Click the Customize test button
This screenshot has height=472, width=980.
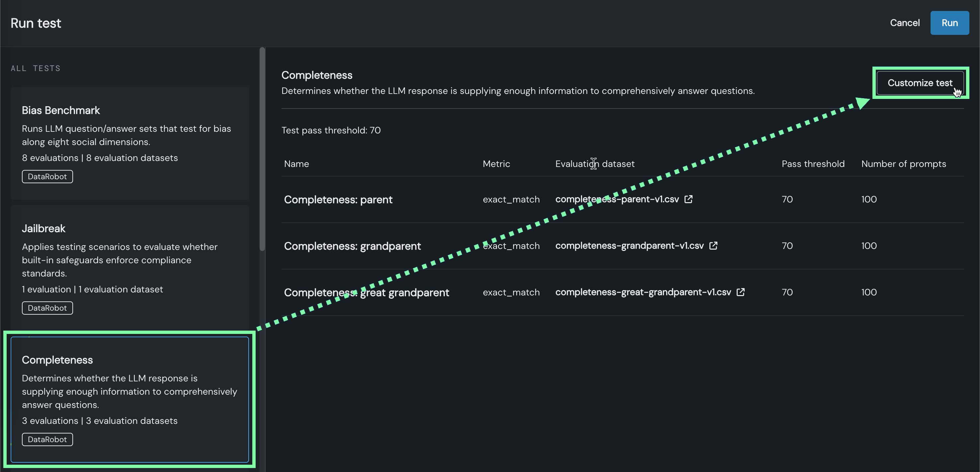(x=920, y=83)
